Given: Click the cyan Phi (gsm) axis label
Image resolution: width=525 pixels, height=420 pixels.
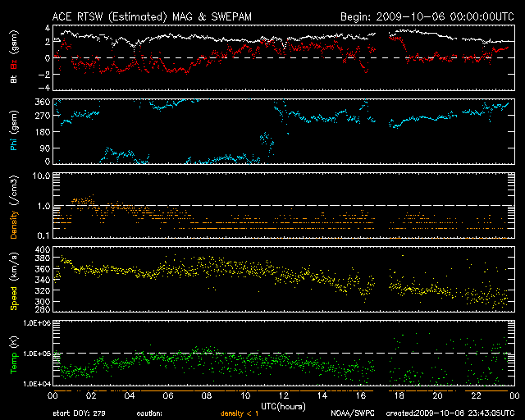Looking at the screenshot, I should point(14,130).
